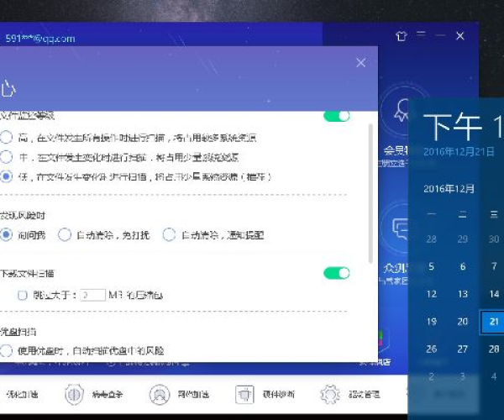The image size is (504, 420).
Task: Click the MB size limit input field
Action: pos(92,295)
